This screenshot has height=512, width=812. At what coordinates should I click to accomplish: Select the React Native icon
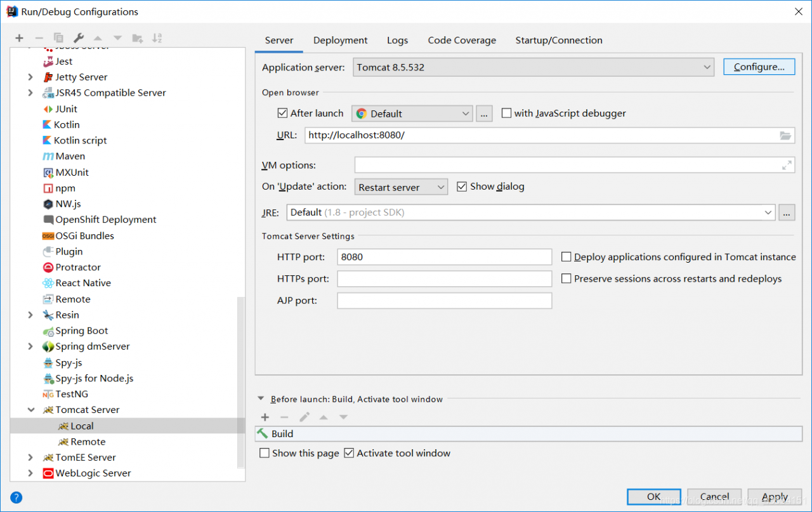click(48, 284)
